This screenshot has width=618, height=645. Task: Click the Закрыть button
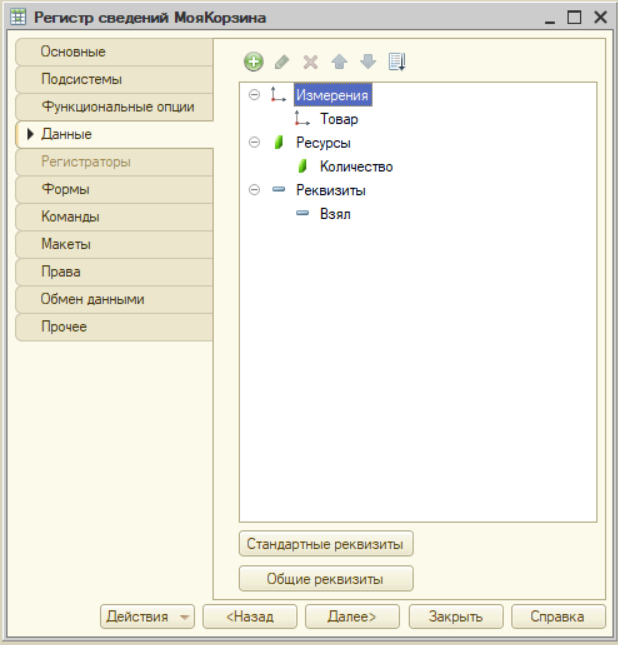tap(456, 616)
